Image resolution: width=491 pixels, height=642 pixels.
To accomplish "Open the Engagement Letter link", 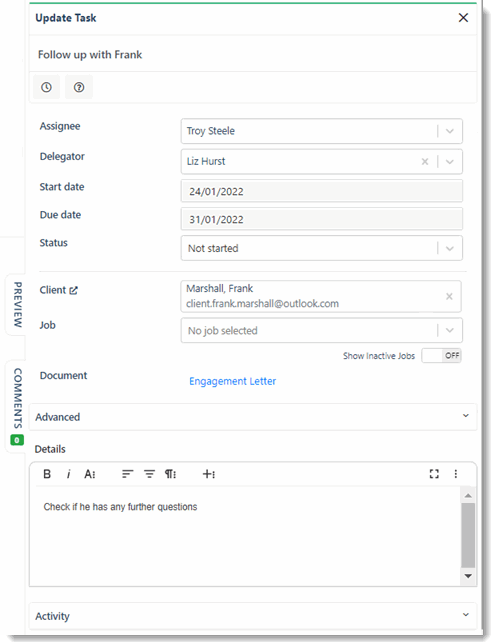I will click(x=232, y=381).
